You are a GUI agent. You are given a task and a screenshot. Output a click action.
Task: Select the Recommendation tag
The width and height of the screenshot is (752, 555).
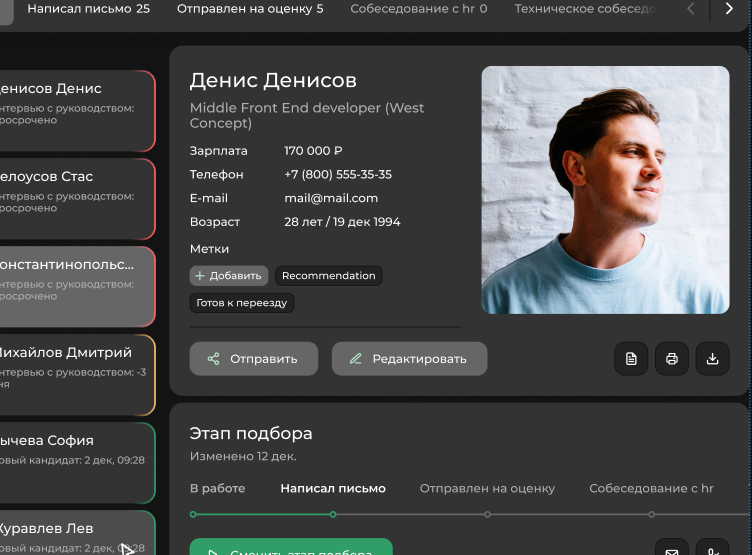[x=328, y=276]
